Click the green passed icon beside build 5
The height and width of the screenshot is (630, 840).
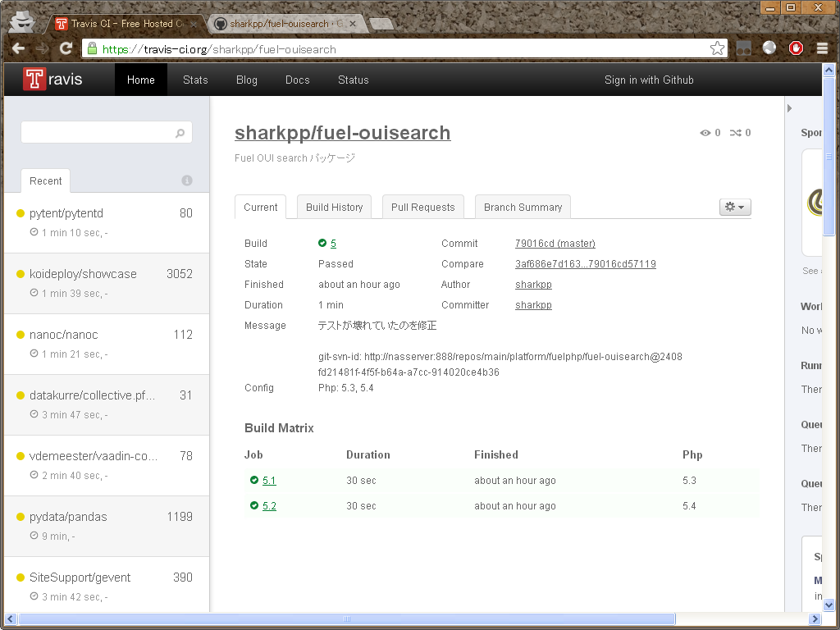tap(322, 243)
